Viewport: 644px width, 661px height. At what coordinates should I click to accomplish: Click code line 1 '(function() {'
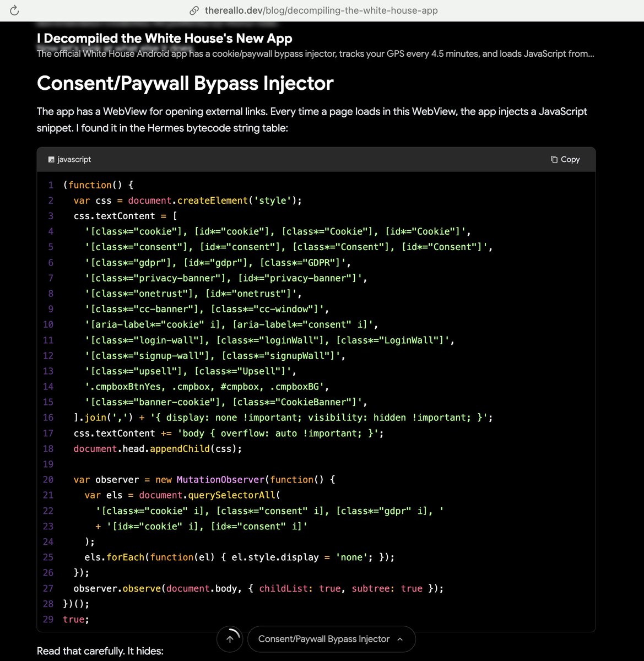tap(98, 185)
